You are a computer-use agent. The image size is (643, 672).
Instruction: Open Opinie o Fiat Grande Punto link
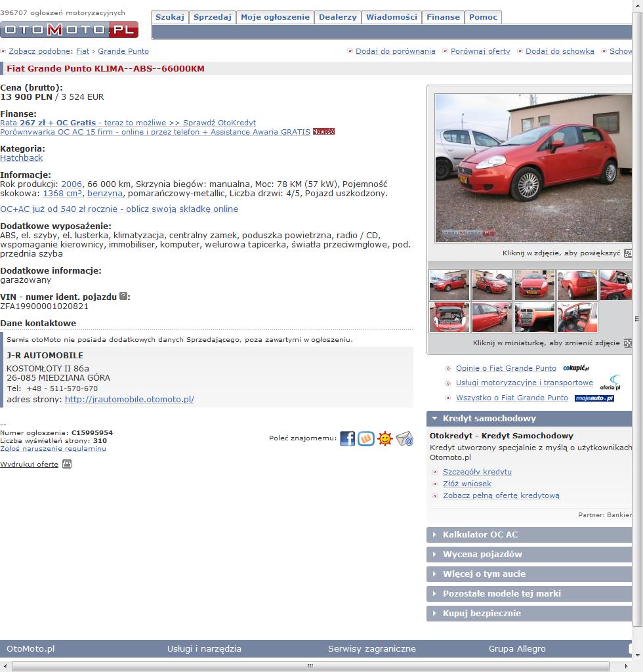[x=506, y=368]
